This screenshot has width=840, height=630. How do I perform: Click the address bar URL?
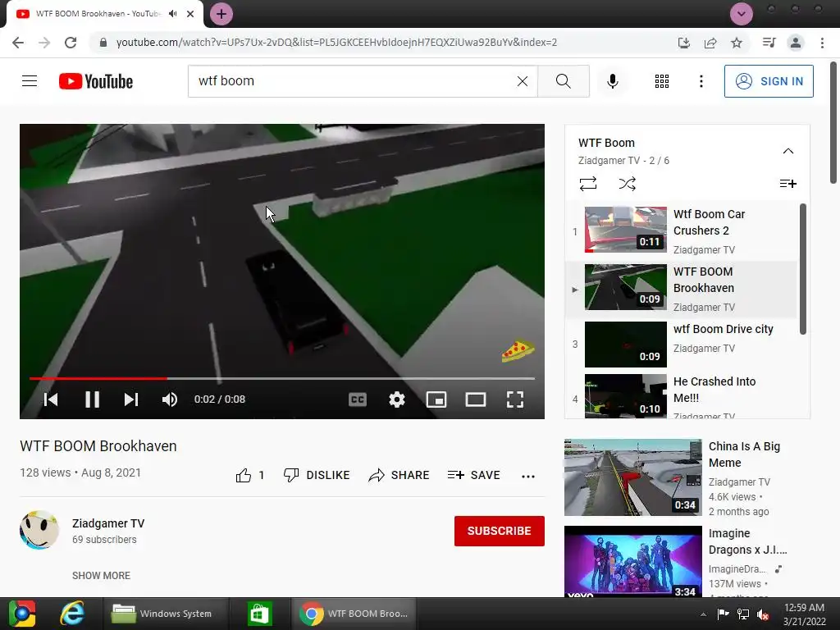(x=336, y=43)
